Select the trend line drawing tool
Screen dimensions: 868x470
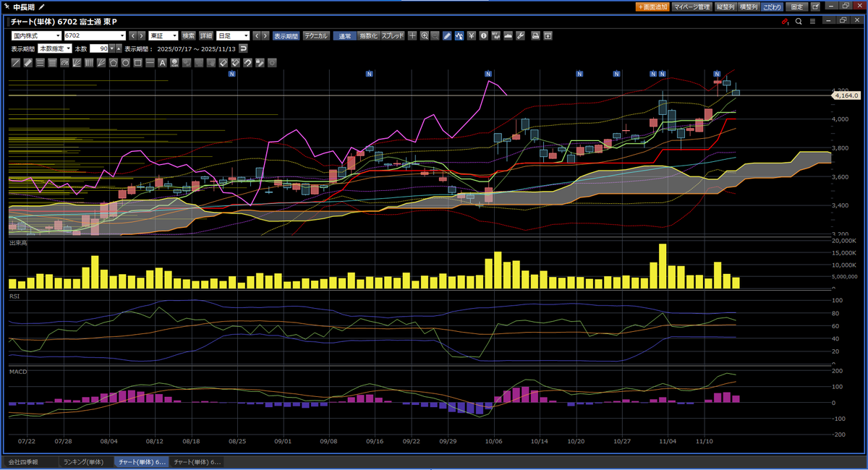[x=16, y=62]
